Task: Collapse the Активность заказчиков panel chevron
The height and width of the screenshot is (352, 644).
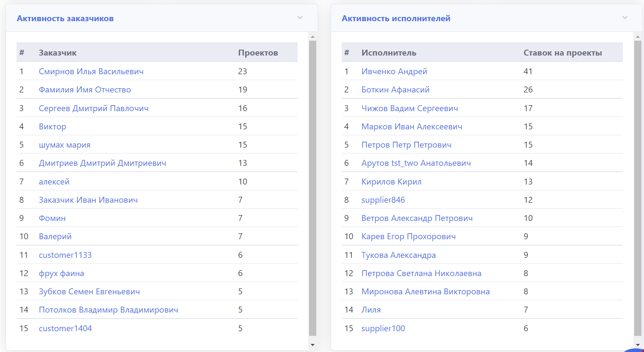Action: pyautogui.click(x=300, y=18)
